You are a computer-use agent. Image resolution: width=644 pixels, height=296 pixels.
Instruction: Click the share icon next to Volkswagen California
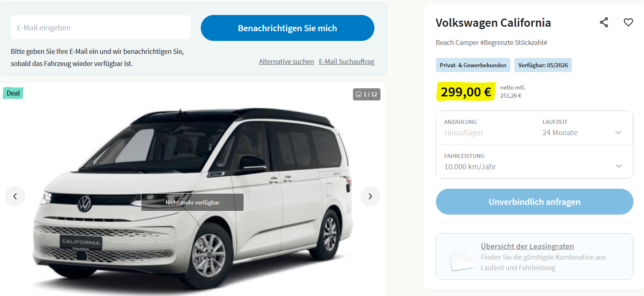click(x=604, y=22)
